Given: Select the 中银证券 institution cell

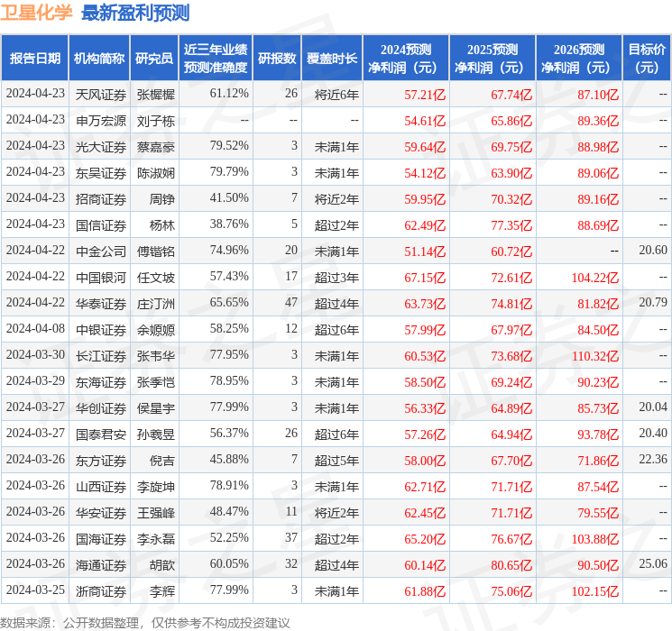Looking at the screenshot, I should pos(101,330).
